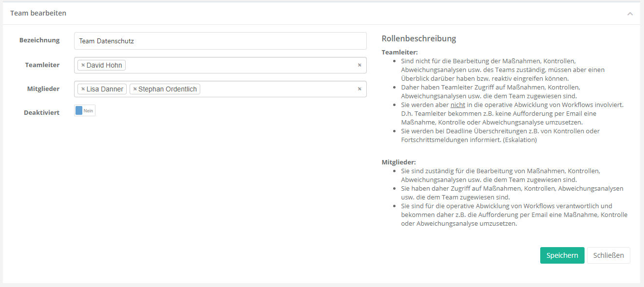Click the Team bearbeiten header title
This screenshot has height=287, width=644.
click(x=38, y=13)
